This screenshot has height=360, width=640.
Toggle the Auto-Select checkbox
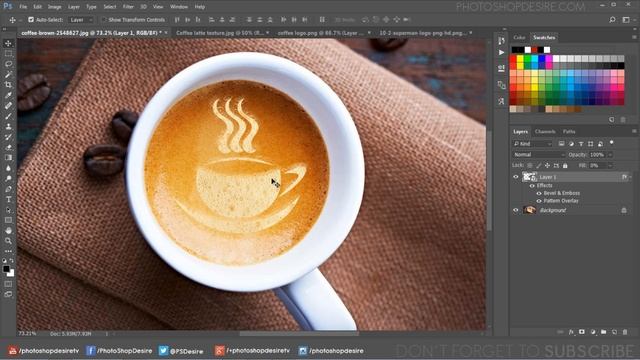(x=31, y=20)
